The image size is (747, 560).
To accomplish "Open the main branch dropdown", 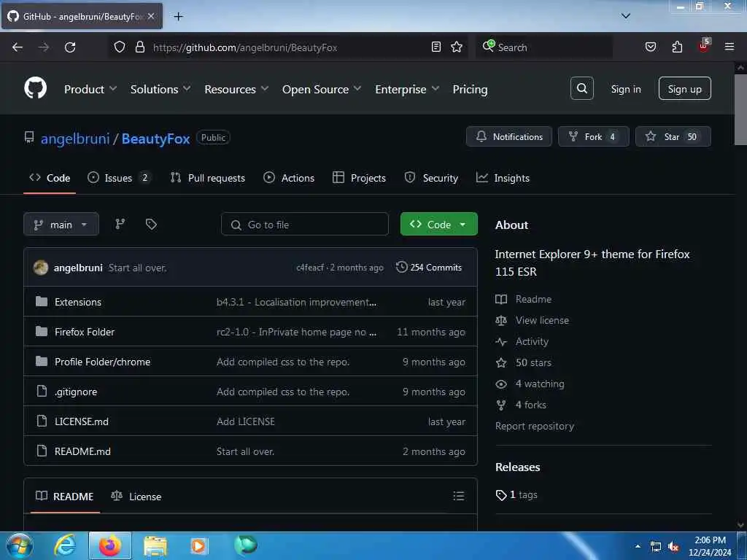I will [61, 225].
